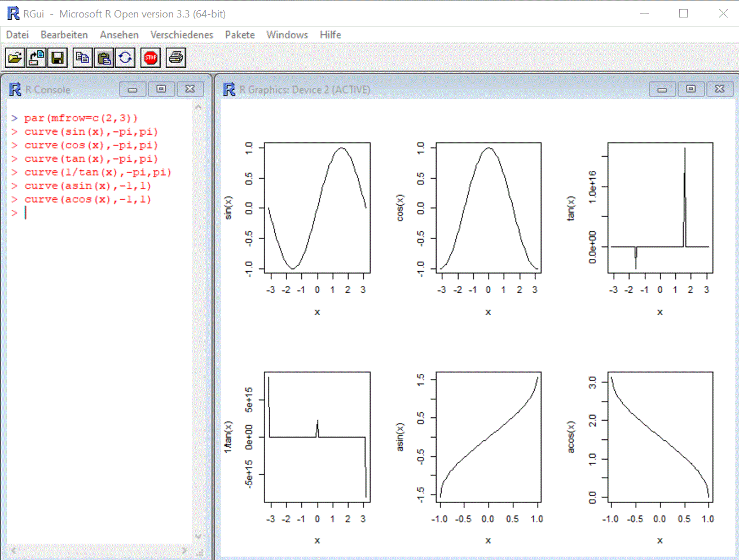Save the workspace with the diskette icon
This screenshot has height=560, width=739.
[58, 58]
